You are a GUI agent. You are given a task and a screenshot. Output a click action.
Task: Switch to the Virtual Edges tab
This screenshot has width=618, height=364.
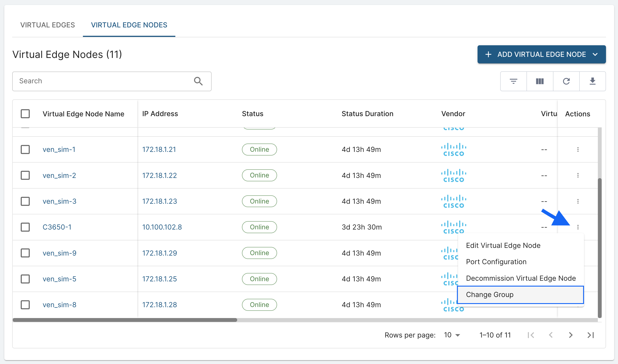[x=48, y=25]
